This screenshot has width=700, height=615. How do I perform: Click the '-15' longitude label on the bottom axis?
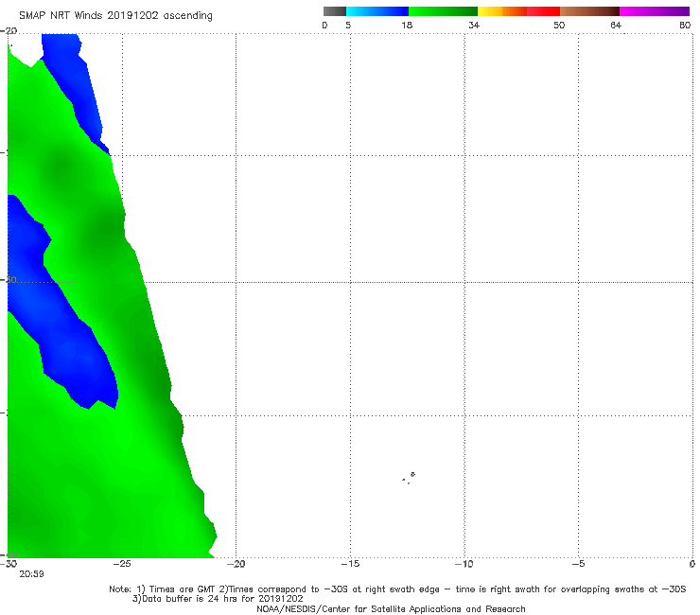click(x=350, y=564)
